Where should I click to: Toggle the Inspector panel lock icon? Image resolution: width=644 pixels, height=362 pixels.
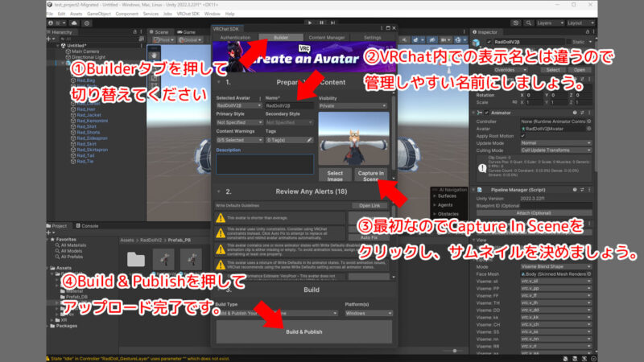point(588,31)
